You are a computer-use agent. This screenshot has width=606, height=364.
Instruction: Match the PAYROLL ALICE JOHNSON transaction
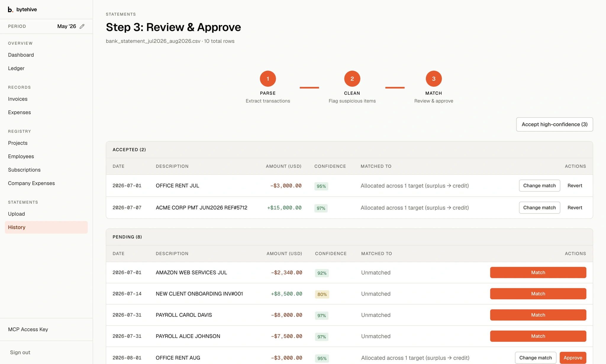(538, 336)
